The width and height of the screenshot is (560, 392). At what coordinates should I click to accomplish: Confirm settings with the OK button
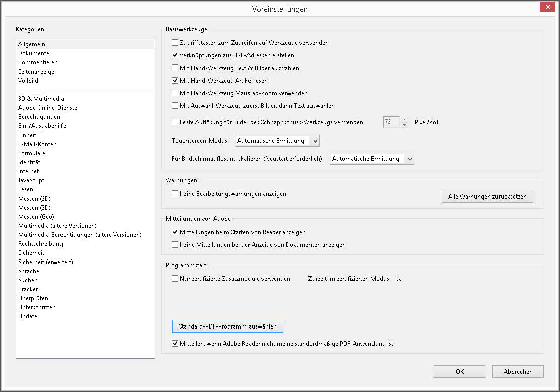click(459, 372)
